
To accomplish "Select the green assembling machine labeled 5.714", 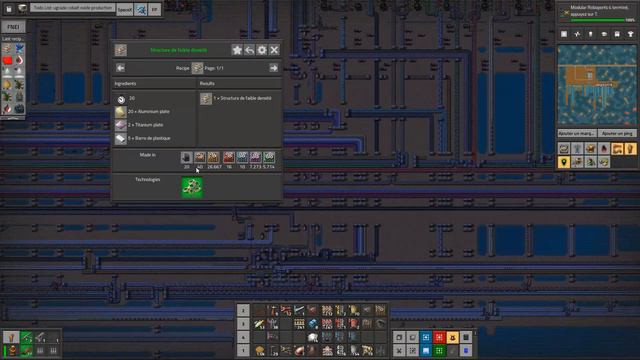I will click(269, 158).
